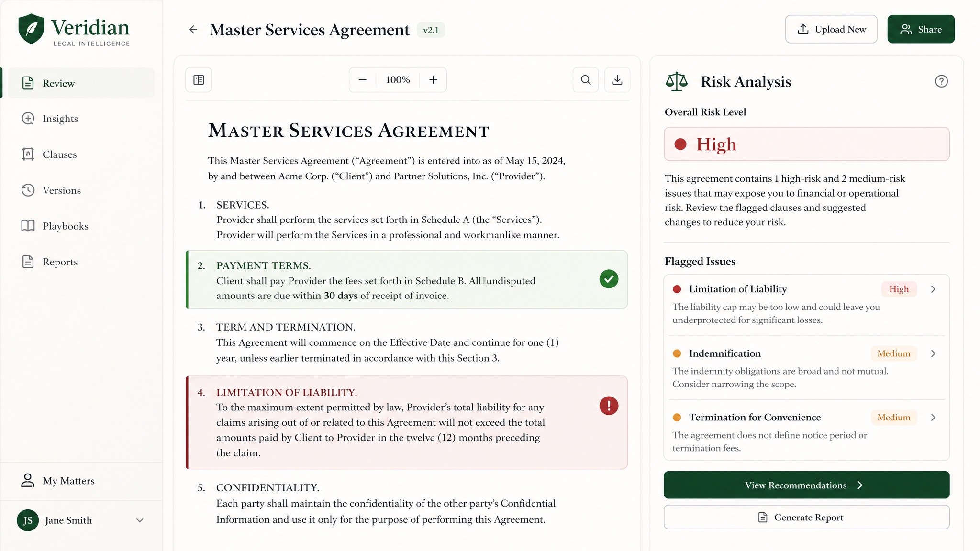Open document search magnifier icon

tap(586, 80)
